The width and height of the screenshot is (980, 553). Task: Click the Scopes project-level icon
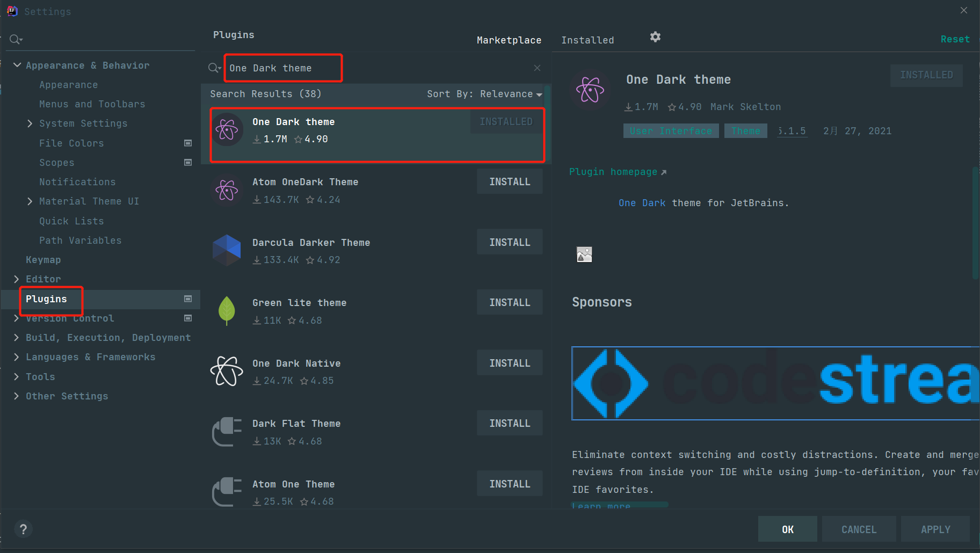click(188, 162)
